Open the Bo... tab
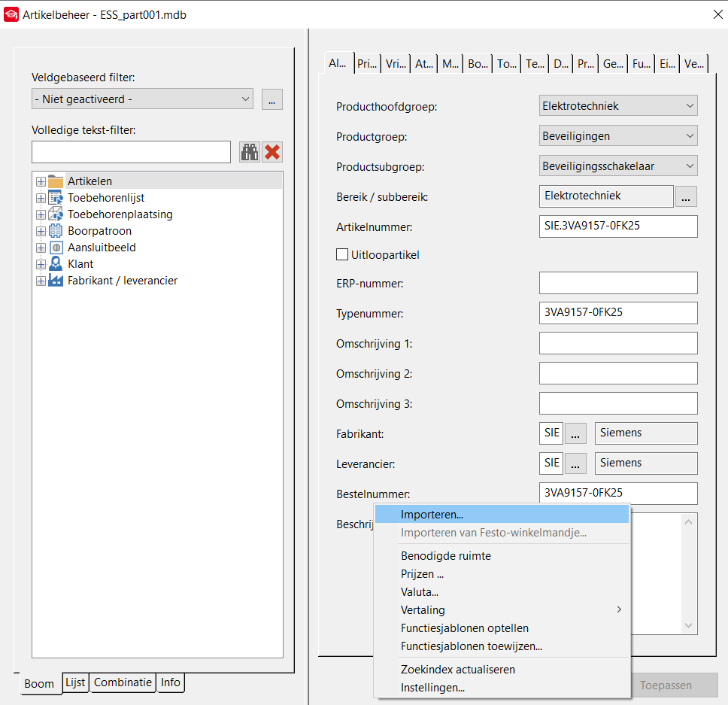This screenshot has width=728, height=705. pyautogui.click(x=478, y=64)
